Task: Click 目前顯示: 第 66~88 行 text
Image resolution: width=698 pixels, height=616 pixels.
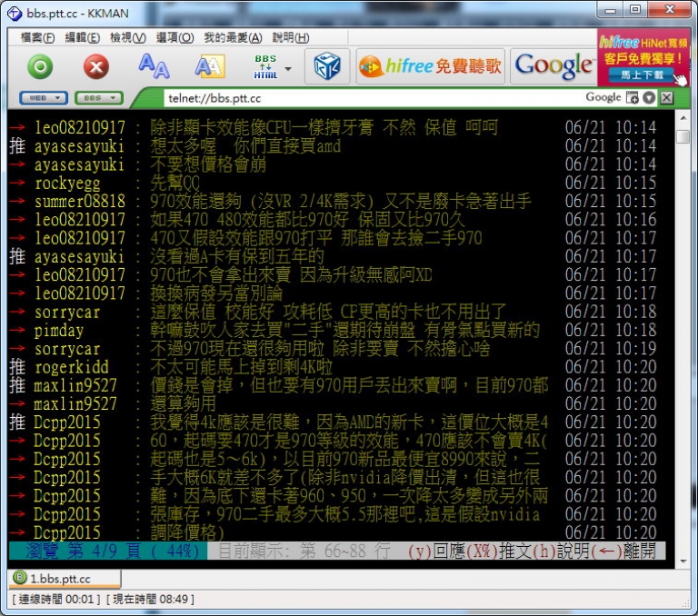Action: (x=304, y=551)
